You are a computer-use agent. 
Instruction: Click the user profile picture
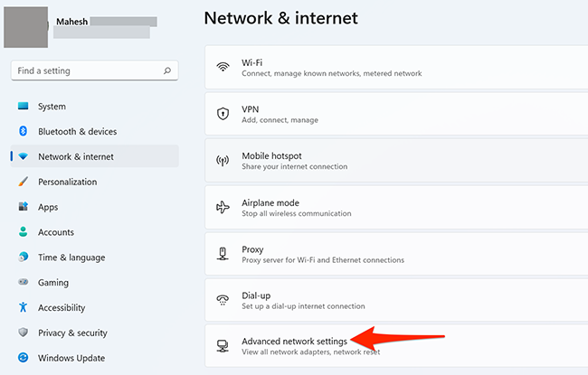26,26
